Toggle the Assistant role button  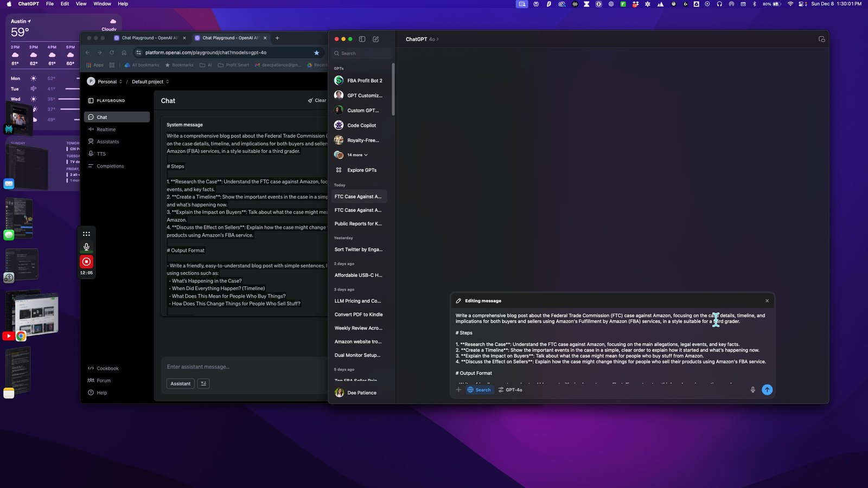(181, 384)
